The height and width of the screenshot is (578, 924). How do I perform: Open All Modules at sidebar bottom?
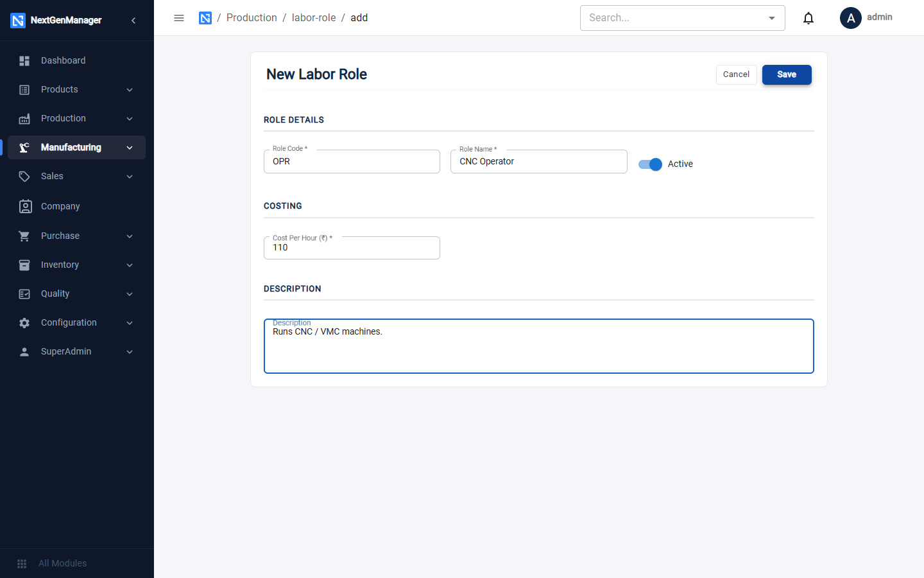click(77, 563)
